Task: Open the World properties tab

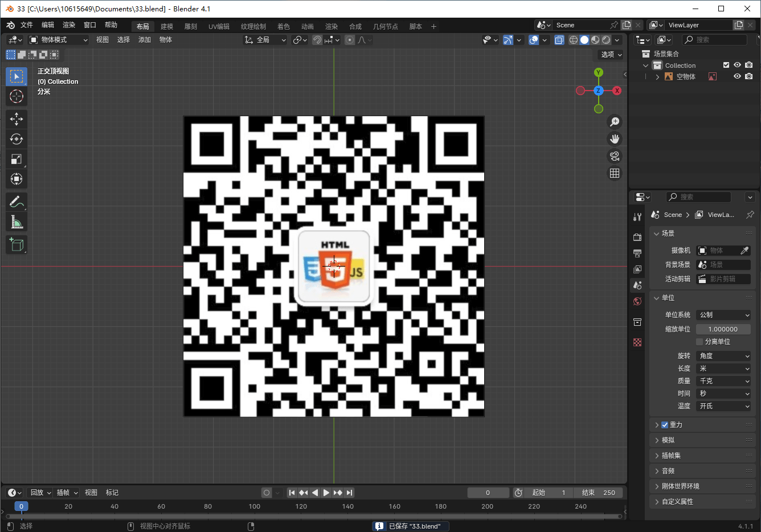Action: [637, 301]
